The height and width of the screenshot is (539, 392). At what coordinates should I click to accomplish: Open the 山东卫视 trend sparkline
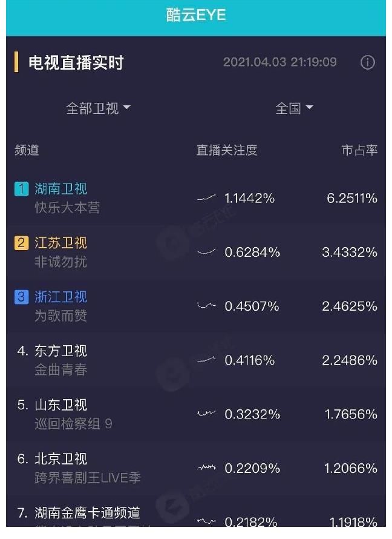(206, 414)
